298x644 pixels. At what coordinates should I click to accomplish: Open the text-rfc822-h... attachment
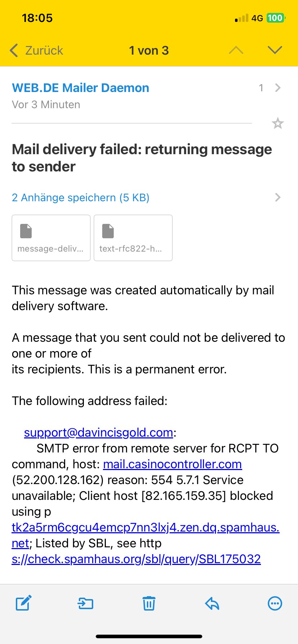tap(133, 238)
